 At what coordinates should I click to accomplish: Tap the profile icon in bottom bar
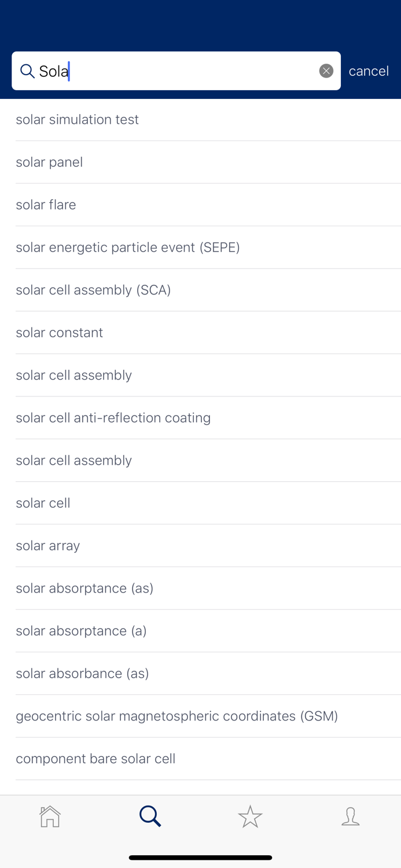click(351, 816)
